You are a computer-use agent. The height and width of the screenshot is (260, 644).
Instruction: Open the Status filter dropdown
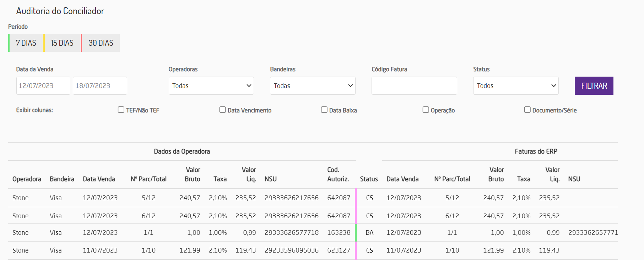pyautogui.click(x=515, y=86)
